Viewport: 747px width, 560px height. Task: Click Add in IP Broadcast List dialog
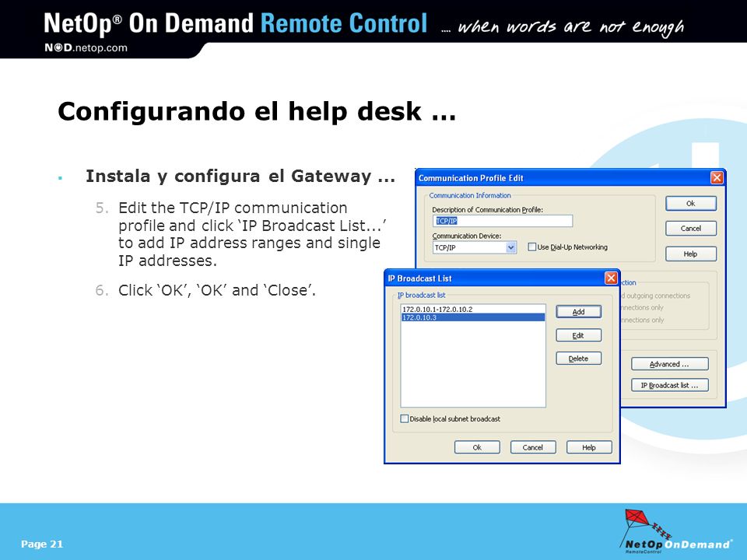point(578,312)
